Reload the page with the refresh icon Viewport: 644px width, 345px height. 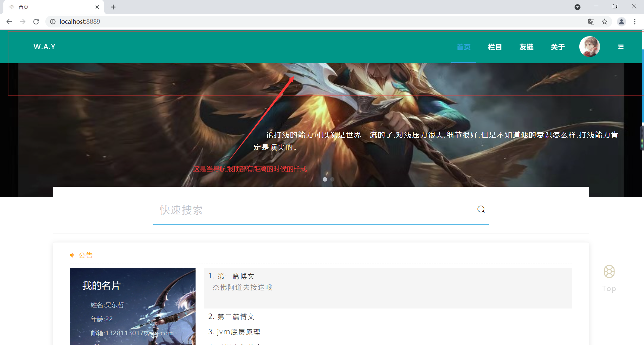coord(36,21)
